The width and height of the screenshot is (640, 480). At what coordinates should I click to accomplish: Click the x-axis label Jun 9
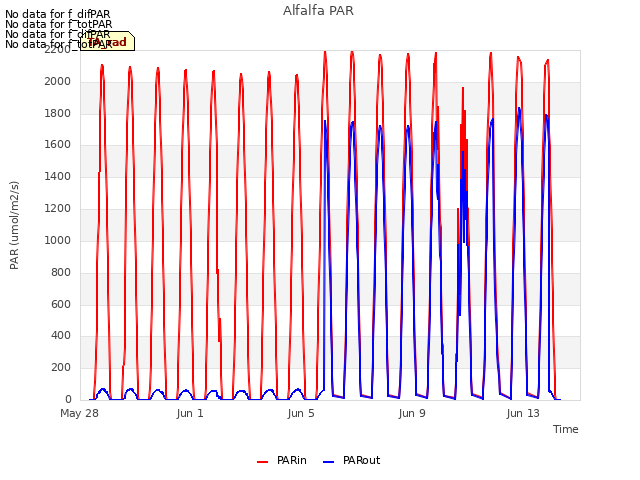click(x=412, y=413)
